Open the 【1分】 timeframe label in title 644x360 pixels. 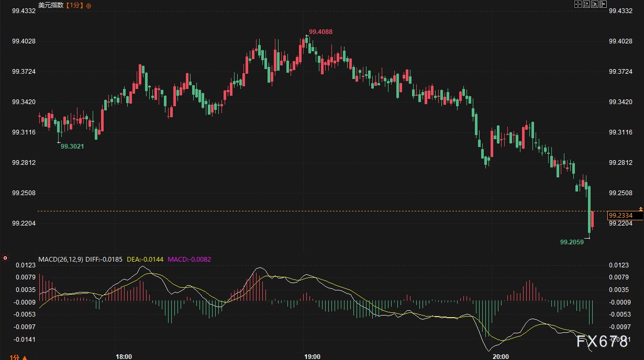point(74,6)
